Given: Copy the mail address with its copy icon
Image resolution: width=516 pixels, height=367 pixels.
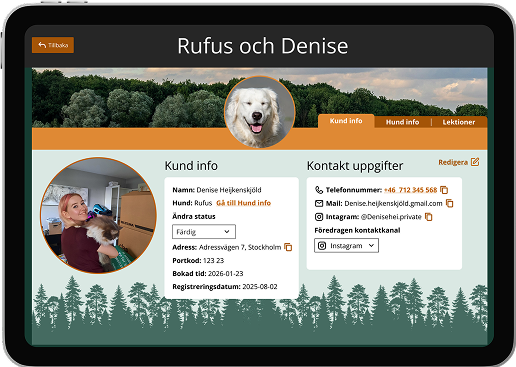Looking at the screenshot, I should 450,203.
